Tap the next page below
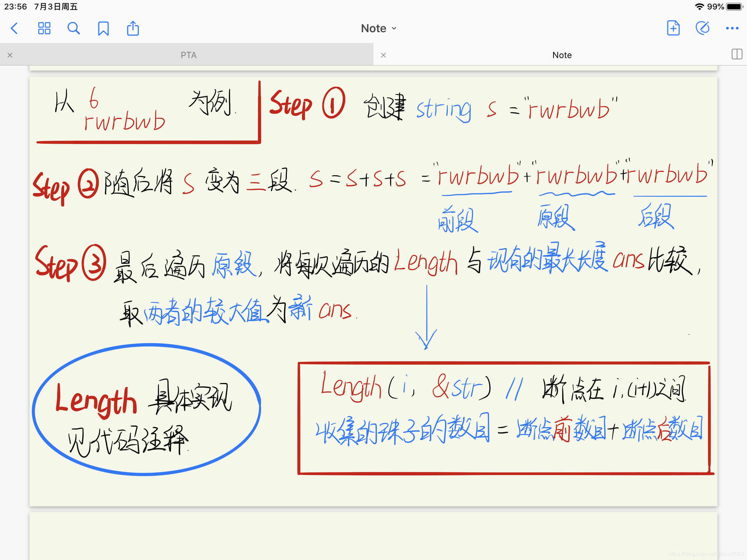 click(x=373, y=536)
